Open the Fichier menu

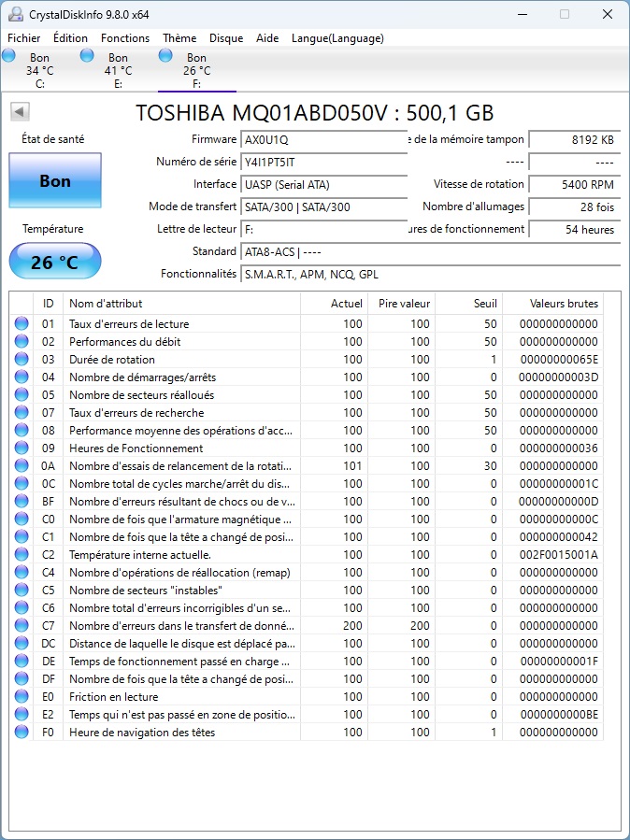tap(24, 38)
